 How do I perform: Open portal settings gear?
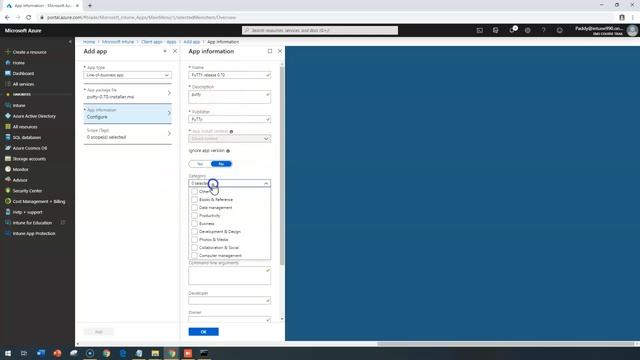[x=528, y=30]
